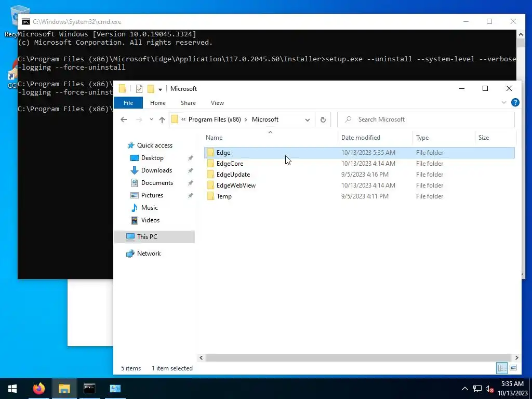Switch to Details view layout
The width and height of the screenshot is (532, 399).
point(502,368)
